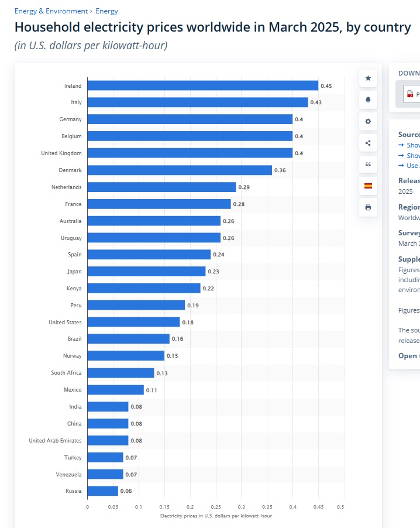Screen dimensions: 420x528
Task: Click the Kenya bar in chart
Action: pyautogui.click(x=143, y=289)
